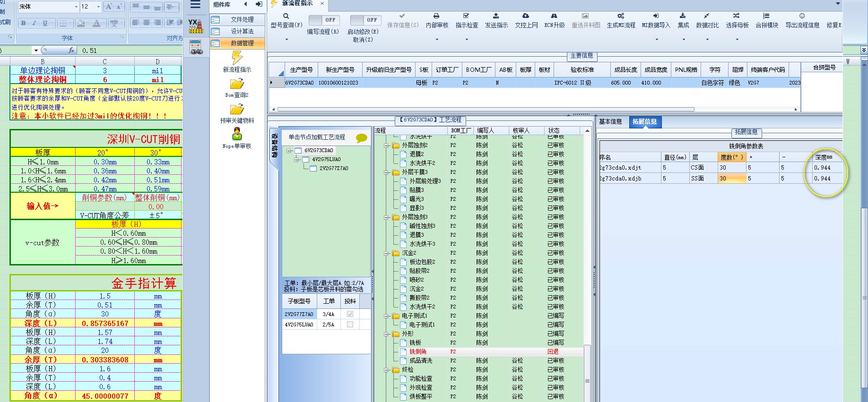Click the 生成MI流程 gears icon
Screen dimensions: 868x402
pos(621,16)
